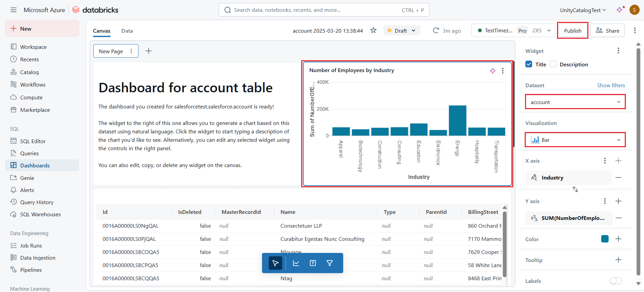Screen dimensions: 644x292
Task: Select the add visualization chart tool
Action: coord(296,263)
